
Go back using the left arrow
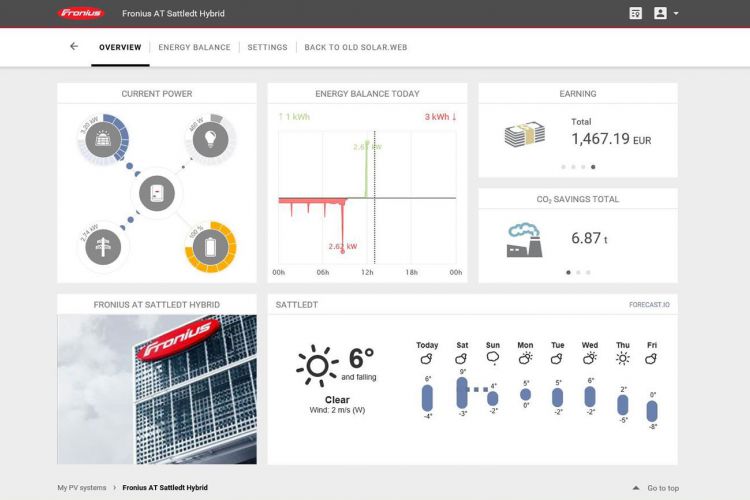pyautogui.click(x=74, y=47)
